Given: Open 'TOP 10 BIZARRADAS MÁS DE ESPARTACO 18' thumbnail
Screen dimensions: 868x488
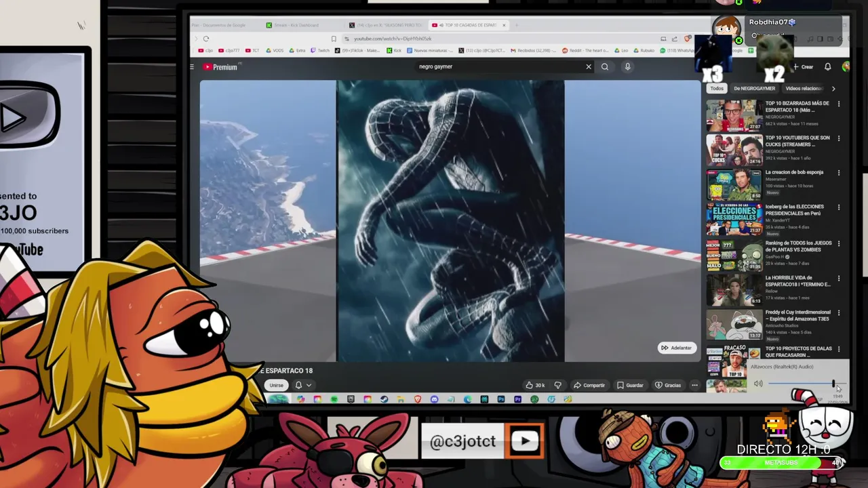Looking at the screenshot, I should tap(734, 116).
